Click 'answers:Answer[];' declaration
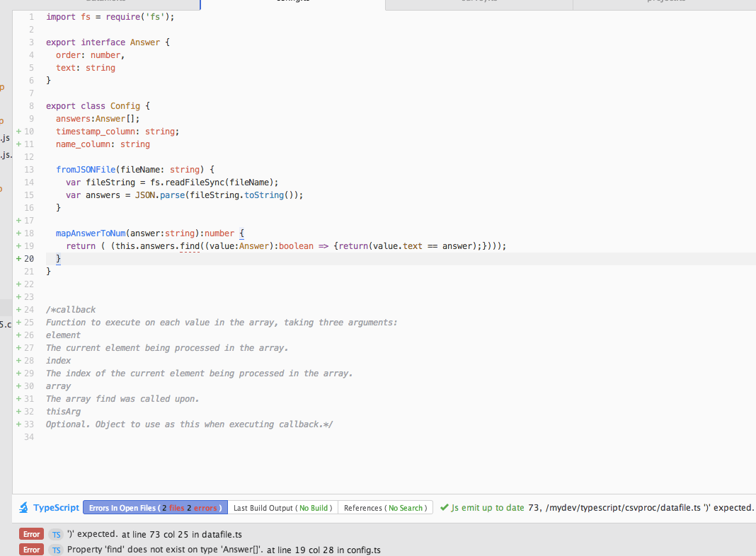The image size is (756, 556). pos(98,119)
